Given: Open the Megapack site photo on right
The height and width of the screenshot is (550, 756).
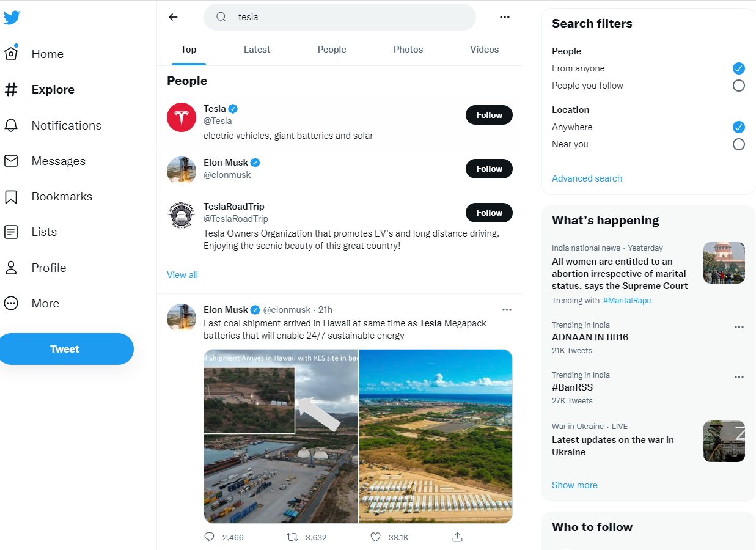Looking at the screenshot, I should [x=435, y=436].
